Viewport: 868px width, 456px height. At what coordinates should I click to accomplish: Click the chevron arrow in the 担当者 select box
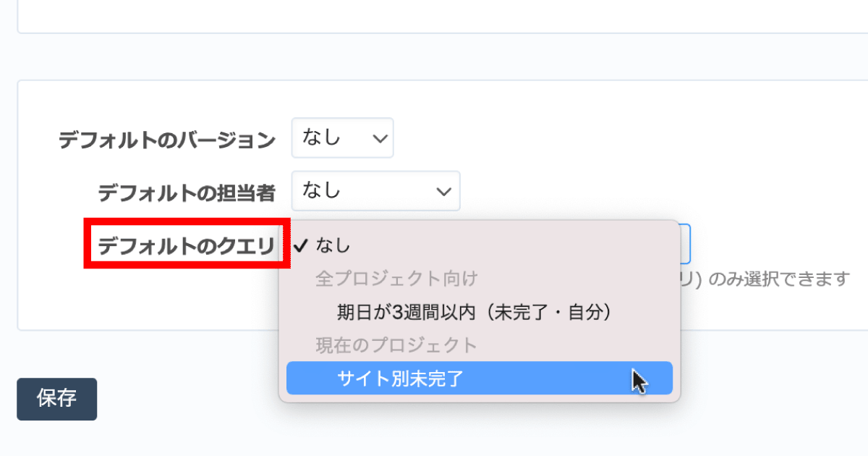(x=443, y=192)
